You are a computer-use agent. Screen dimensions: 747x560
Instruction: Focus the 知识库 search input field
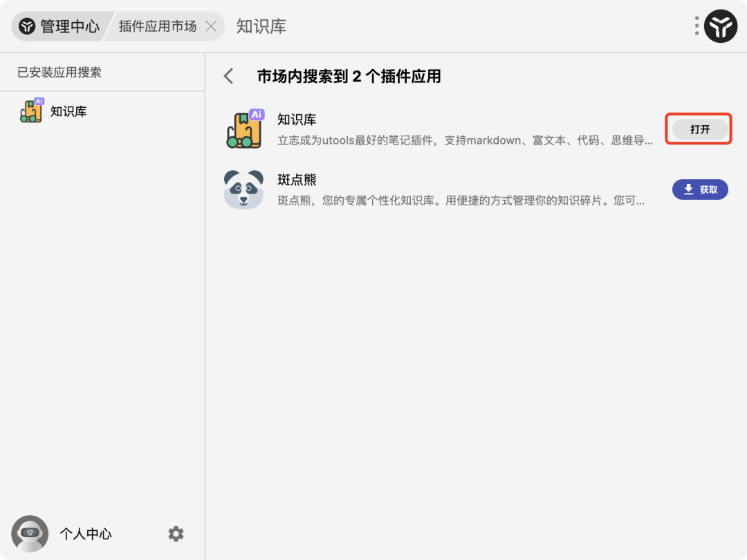click(x=457, y=26)
